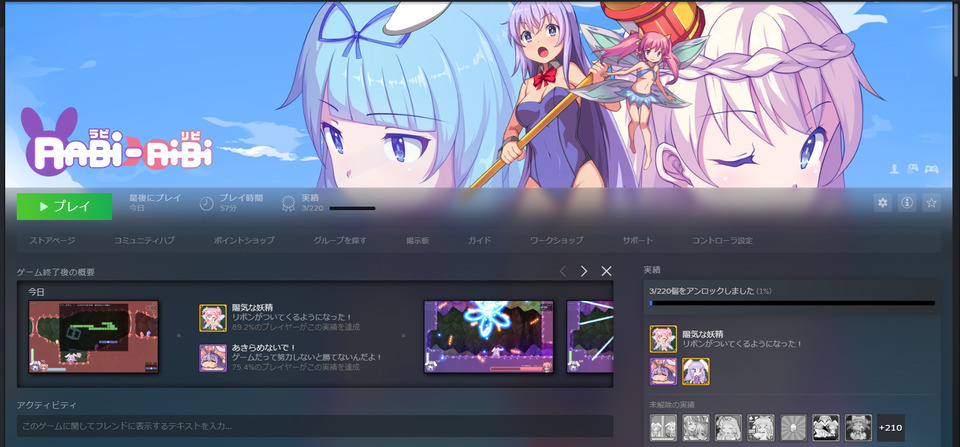The height and width of the screenshot is (447, 960).
Task: Open the first pink cave screenshot thumbnail
Action: [x=93, y=337]
